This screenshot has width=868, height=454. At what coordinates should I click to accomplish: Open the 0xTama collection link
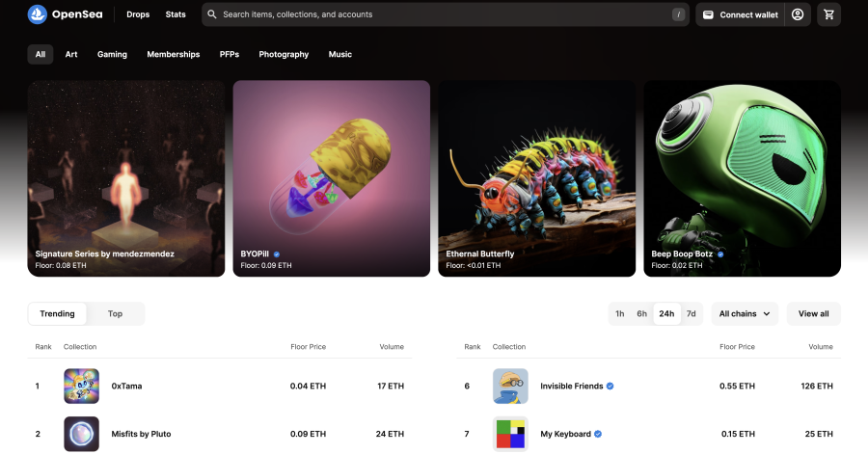tap(126, 386)
